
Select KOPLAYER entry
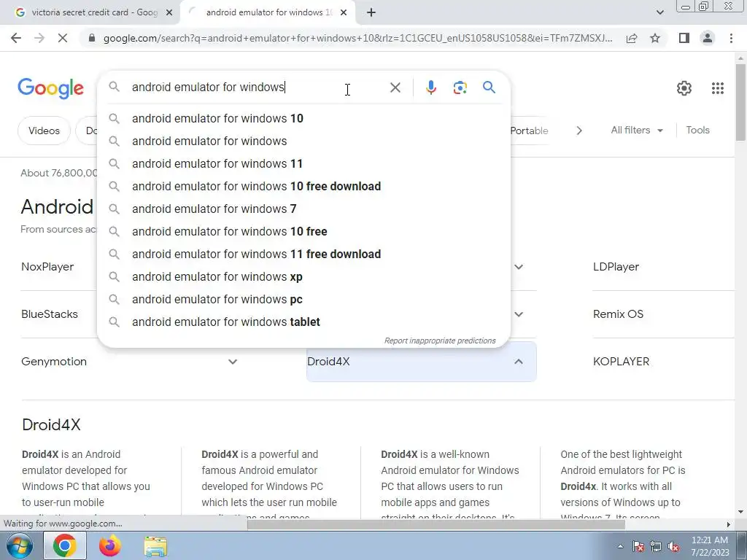[622, 362]
